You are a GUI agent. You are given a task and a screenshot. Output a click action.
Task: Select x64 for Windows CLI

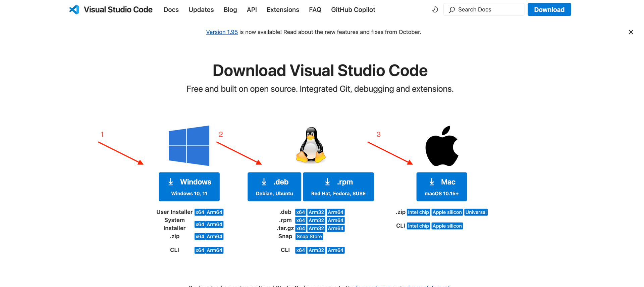pyautogui.click(x=200, y=250)
